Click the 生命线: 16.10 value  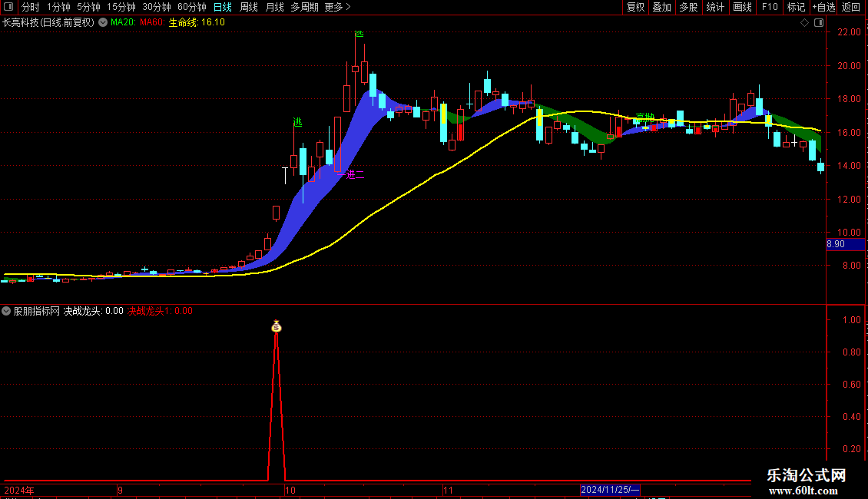point(197,23)
